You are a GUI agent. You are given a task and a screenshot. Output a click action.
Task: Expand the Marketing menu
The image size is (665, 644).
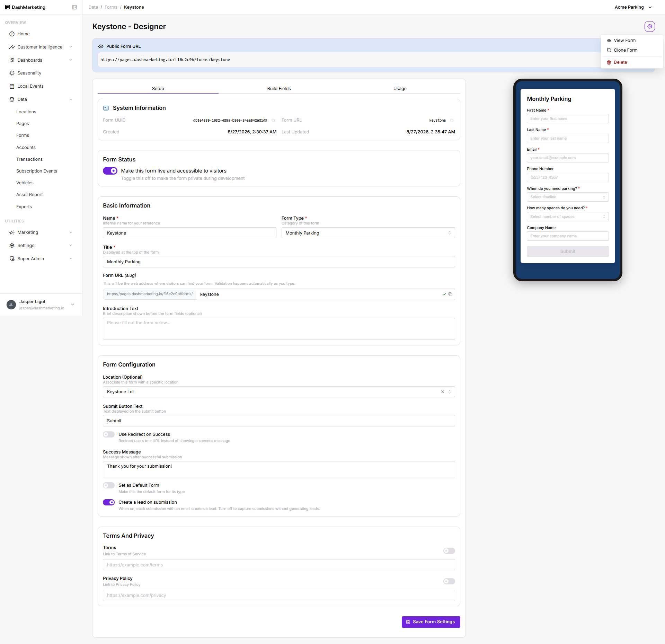click(x=71, y=232)
